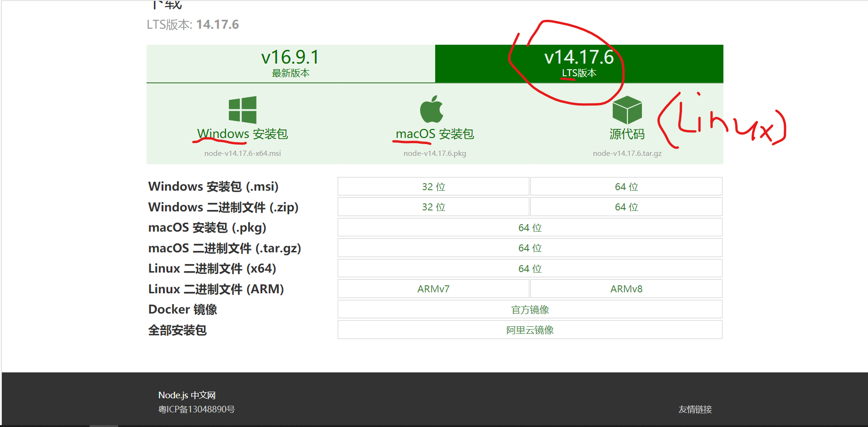Click the macOS 二进制文件 (.tar.gz) row label

[225, 248]
